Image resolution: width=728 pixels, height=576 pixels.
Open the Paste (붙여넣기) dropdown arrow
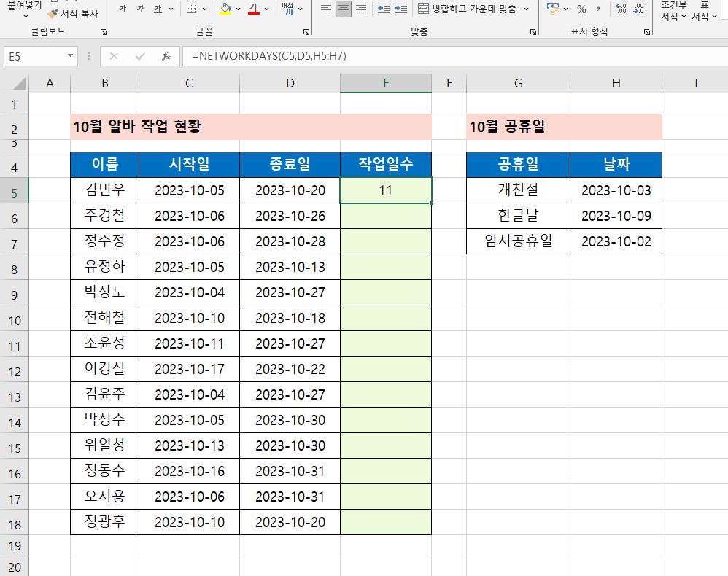pyautogui.click(x=26, y=16)
